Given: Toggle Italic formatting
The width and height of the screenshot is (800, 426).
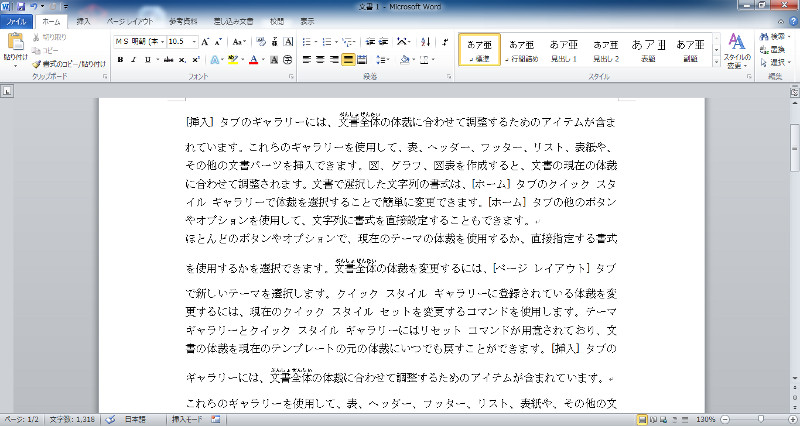Looking at the screenshot, I should click(x=133, y=60).
